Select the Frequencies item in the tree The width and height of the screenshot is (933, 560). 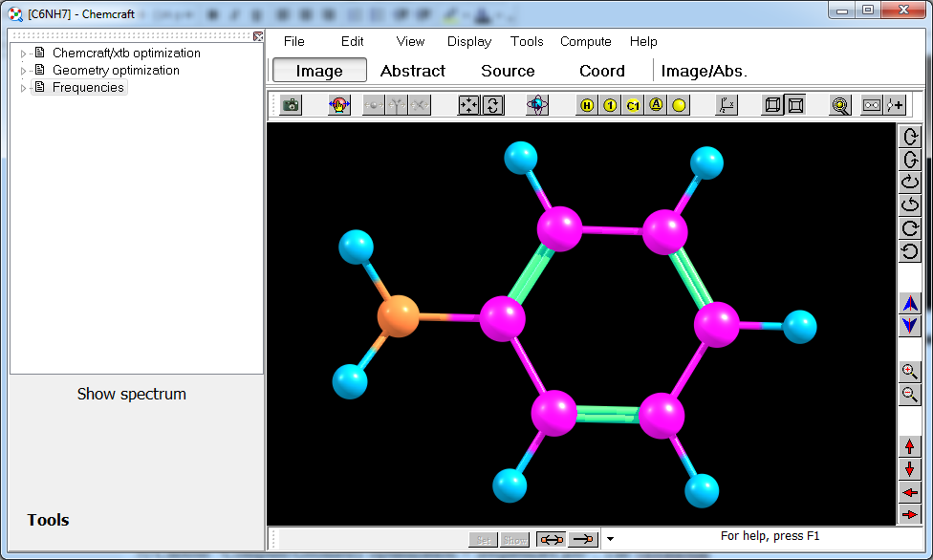click(88, 87)
